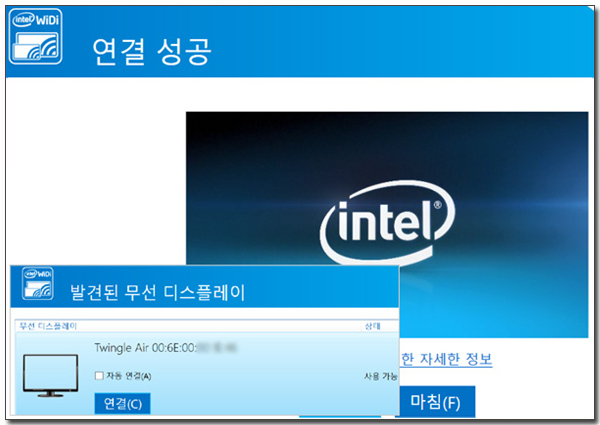Click the 상태 column header
This screenshot has width=600, height=425.
pyautogui.click(x=372, y=326)
